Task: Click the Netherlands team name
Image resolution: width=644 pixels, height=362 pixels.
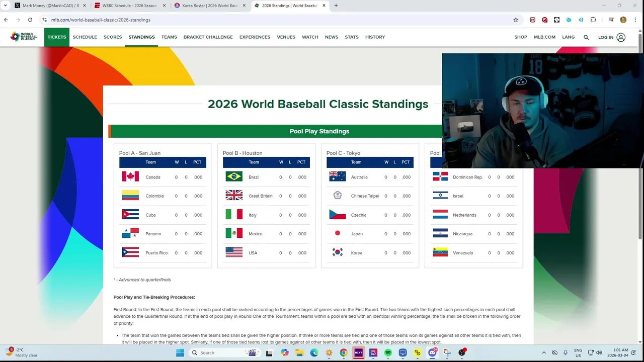Action: [x=464, y=215]
